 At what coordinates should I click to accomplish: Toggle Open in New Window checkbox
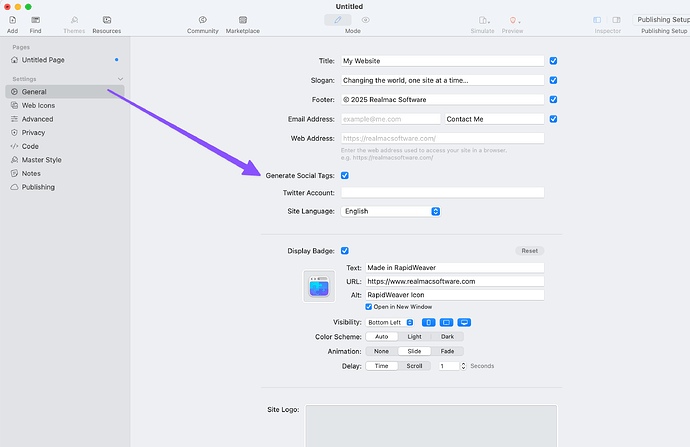(369, 307)
